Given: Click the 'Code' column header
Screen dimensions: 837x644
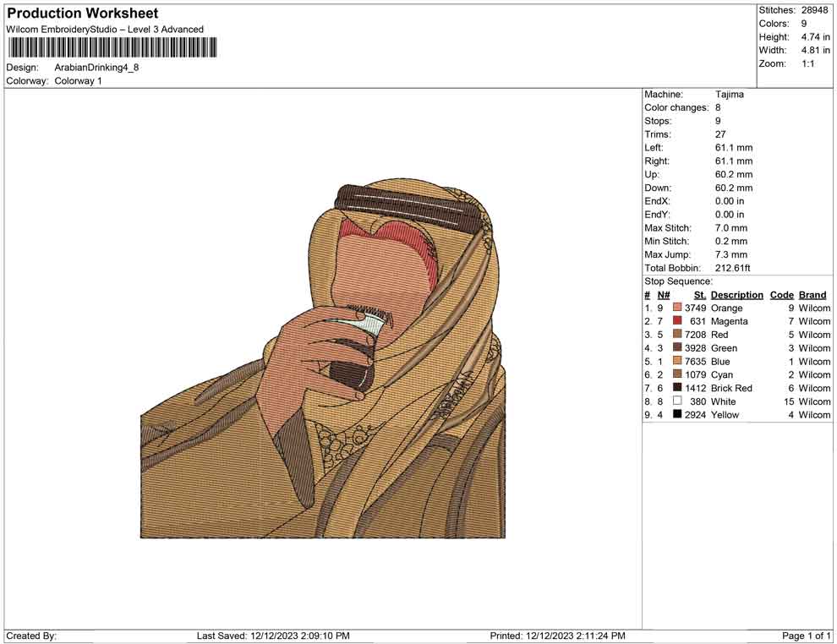Looking at the screenshot, I should pos(781,294).
